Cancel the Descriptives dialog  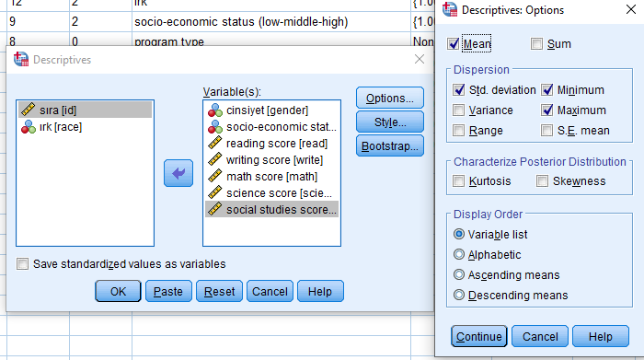[x=270, y=291]
